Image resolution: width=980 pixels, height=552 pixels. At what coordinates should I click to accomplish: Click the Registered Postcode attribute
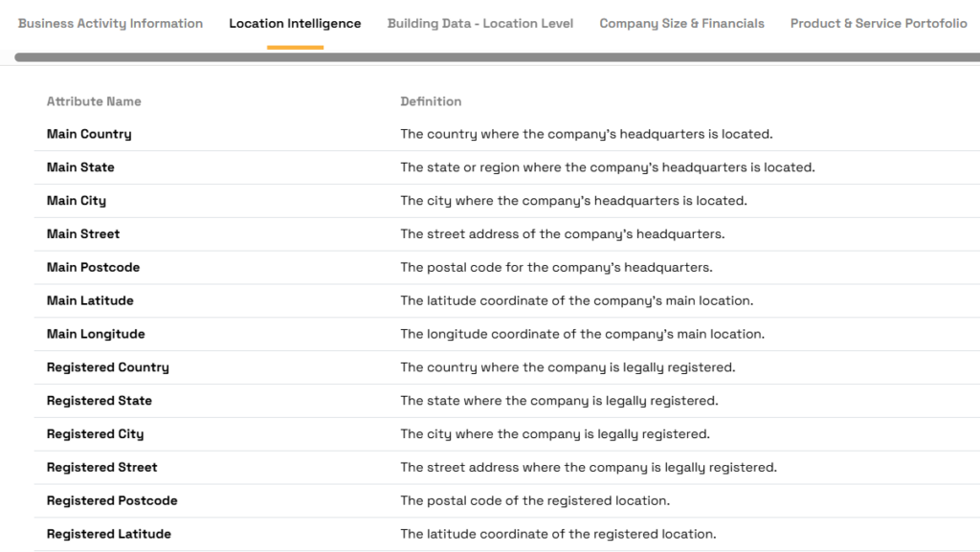(112, 500)
